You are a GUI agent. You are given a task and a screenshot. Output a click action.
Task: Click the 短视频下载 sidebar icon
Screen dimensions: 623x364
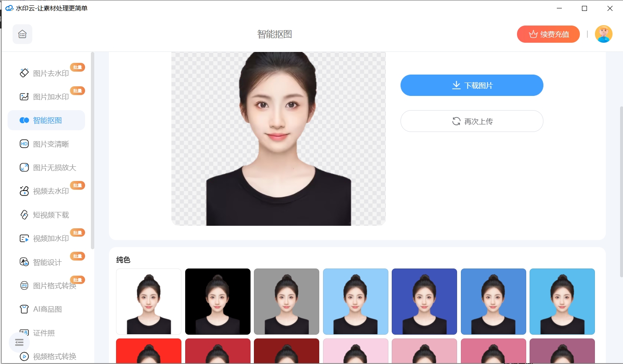(24, 215)
